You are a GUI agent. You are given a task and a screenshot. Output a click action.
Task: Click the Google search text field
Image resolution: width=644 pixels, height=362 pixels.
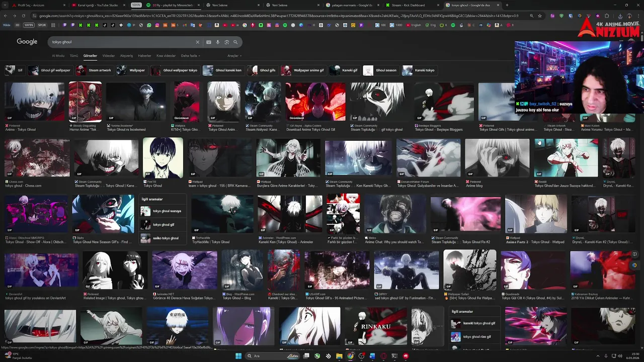(121, 42)
